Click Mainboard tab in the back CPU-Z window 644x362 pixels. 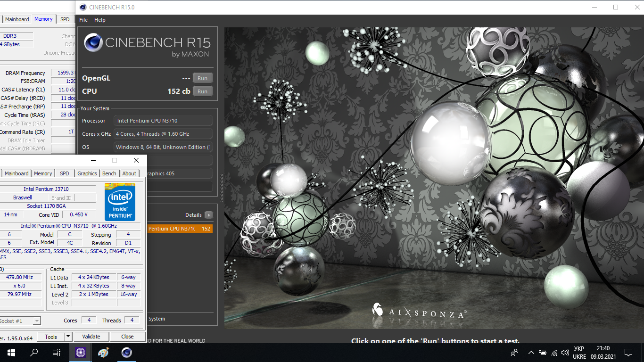[17, 19]
